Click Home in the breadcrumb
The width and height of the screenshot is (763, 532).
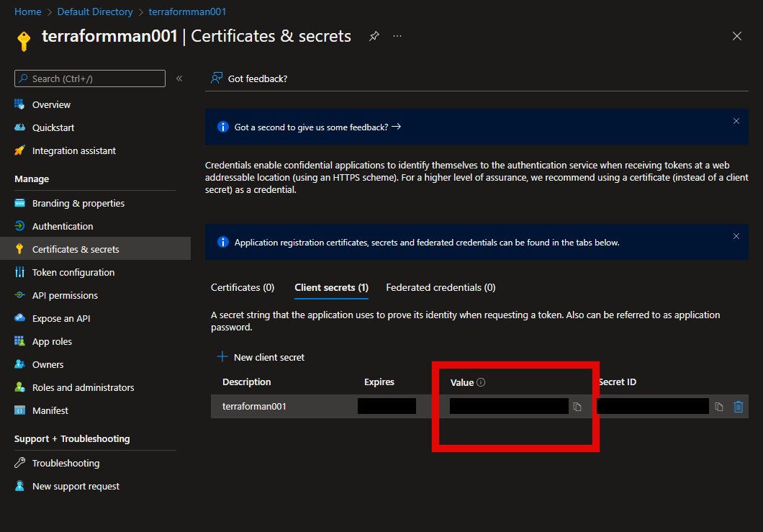pyautogui.click(x=28, y=12)
